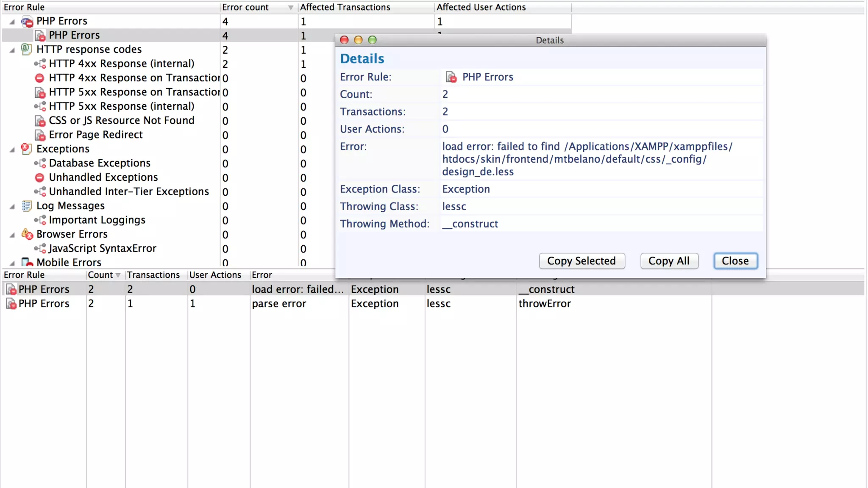Click the Unhandled Exceptions red stop icon
This screenshot has width=868, height=488.
click(39, 177)
